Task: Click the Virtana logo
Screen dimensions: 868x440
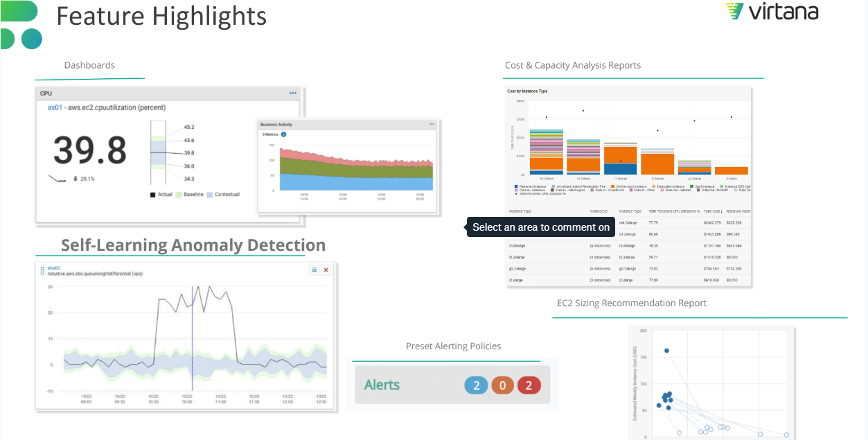Action: [x=772, y=12]
